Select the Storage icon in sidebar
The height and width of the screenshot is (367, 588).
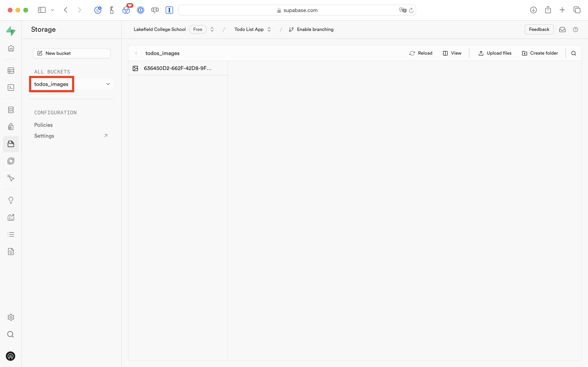coord(11,144)
